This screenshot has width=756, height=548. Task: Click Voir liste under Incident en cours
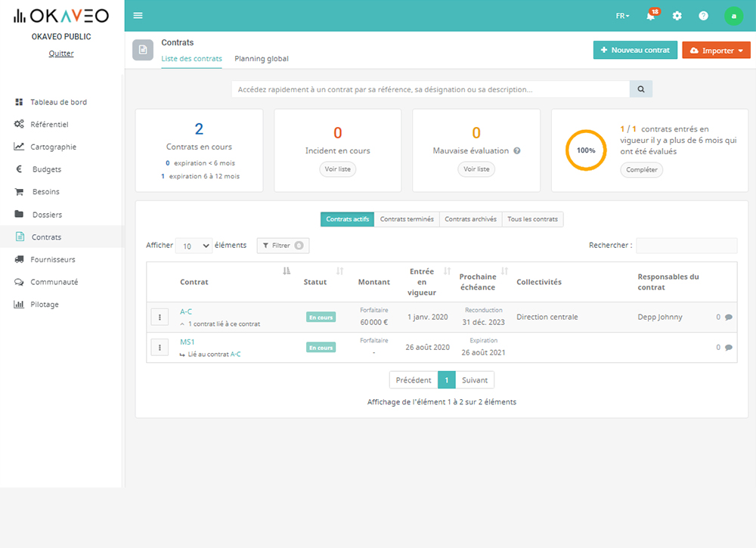337,169
